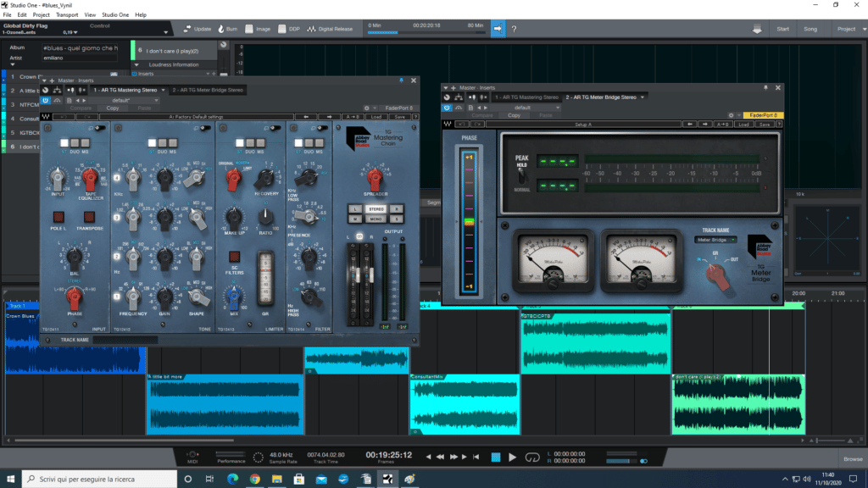
Task: Toggle the TRANSPOSE button in Input module
Action: [x=89, y=216]
